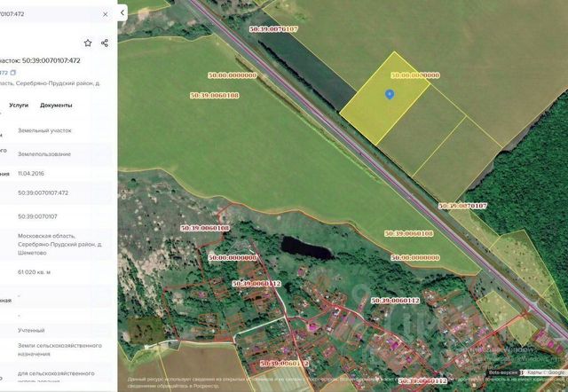Click the map label 50:00:0000000 on the highlighted parcel
This screenshot has width=568, height=392.
coord(415,75)
